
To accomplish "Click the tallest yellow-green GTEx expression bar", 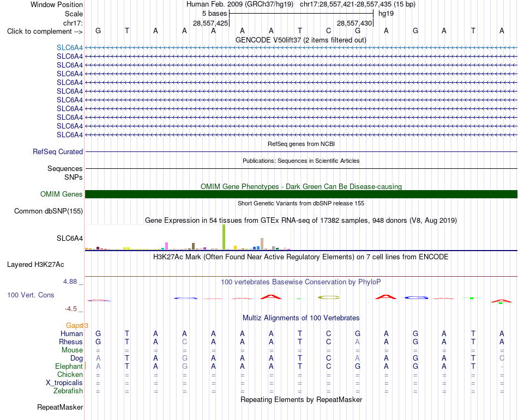I will (x=224, y=237).
